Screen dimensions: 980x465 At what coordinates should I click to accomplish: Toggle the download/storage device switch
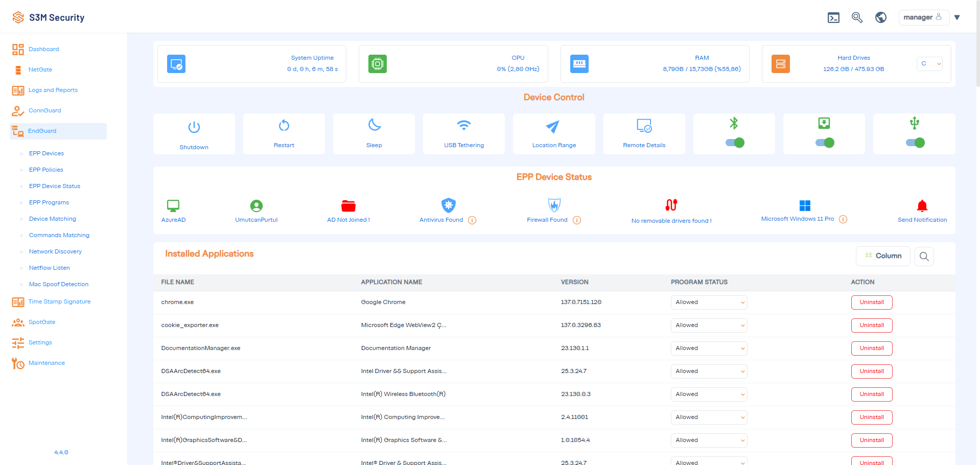coord(825,143)
